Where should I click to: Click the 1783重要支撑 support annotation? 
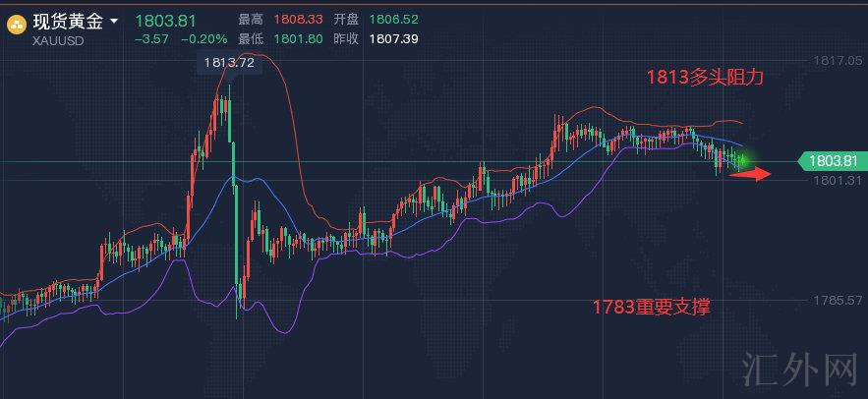coord(651,308)
